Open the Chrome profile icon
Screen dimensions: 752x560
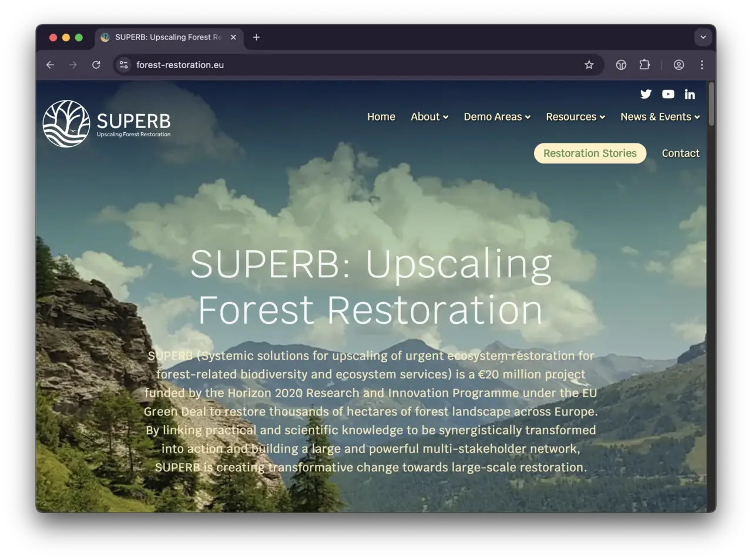click(x=679, y=65)
